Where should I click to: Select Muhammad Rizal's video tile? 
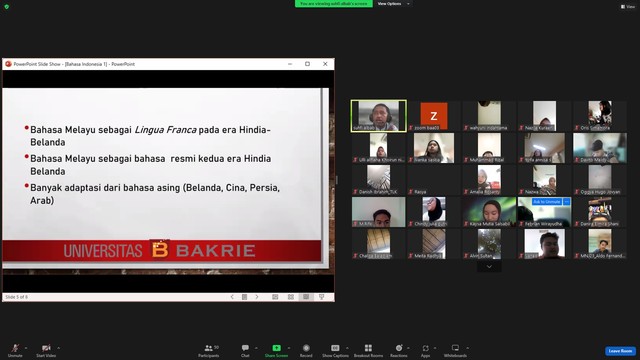point(489,148)
